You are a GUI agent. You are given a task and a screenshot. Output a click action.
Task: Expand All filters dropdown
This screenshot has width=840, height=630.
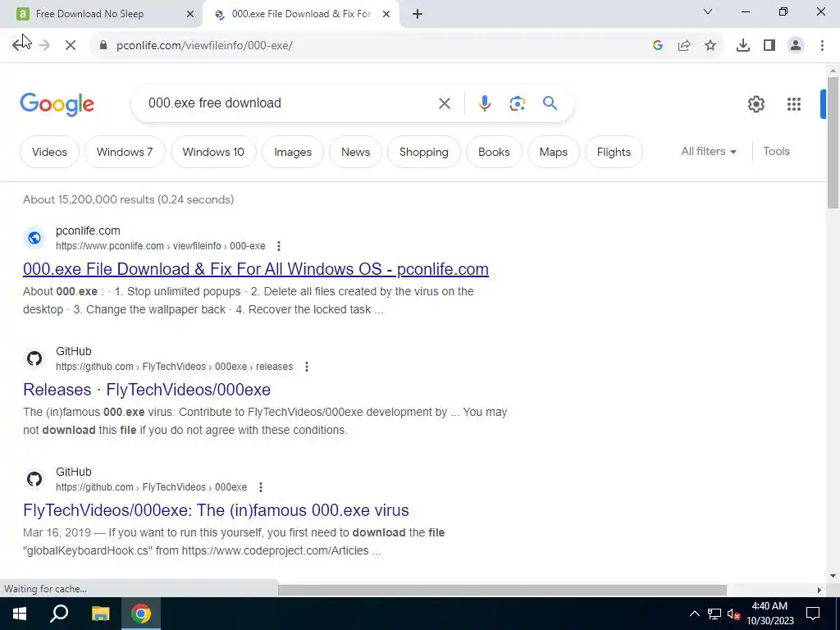coord(709,152)
